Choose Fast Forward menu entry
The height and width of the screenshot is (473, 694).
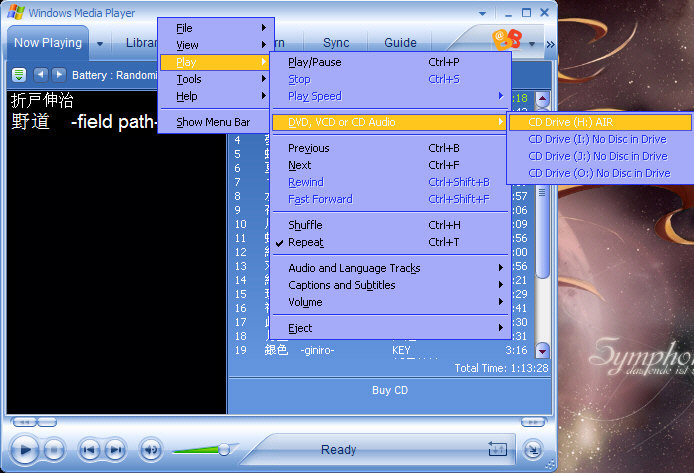click(x=391, y=199)
